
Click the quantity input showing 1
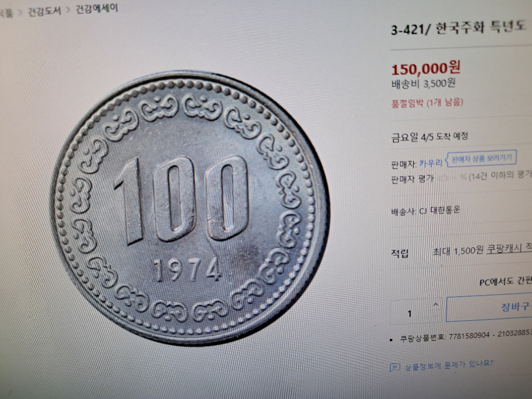[x=410, y=313]
